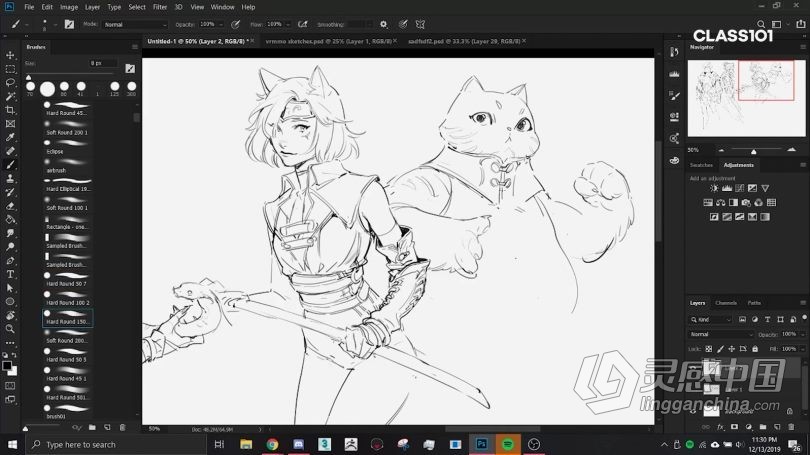This screenshot has height=455, width=810.
Task: Click the Navigator preview thumbnail
Action: (x=746, y=98)
